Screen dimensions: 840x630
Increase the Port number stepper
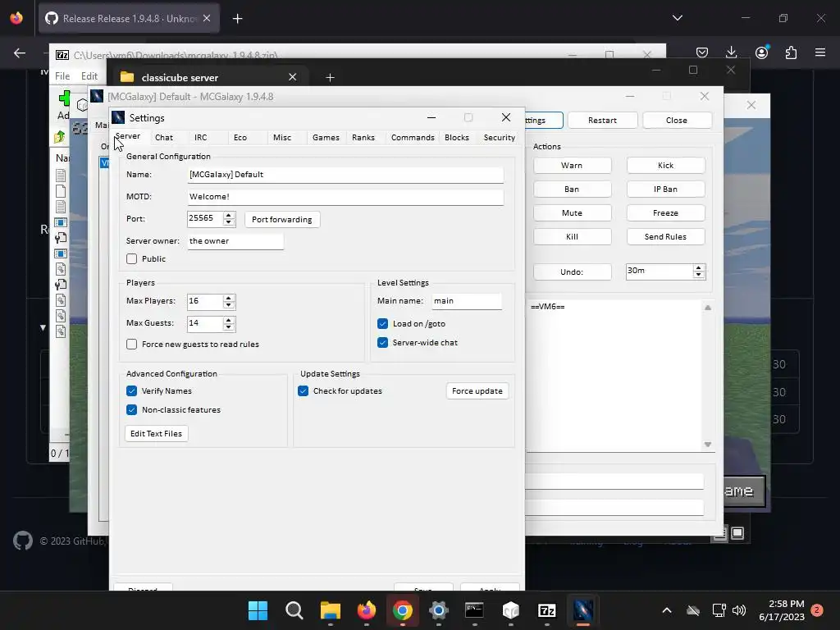click(229, 215)
